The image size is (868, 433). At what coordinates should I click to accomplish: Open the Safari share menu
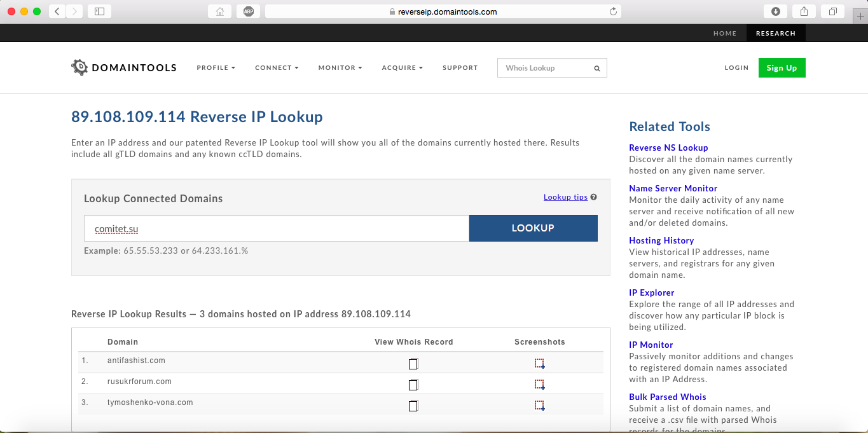(x=804, y=11)
